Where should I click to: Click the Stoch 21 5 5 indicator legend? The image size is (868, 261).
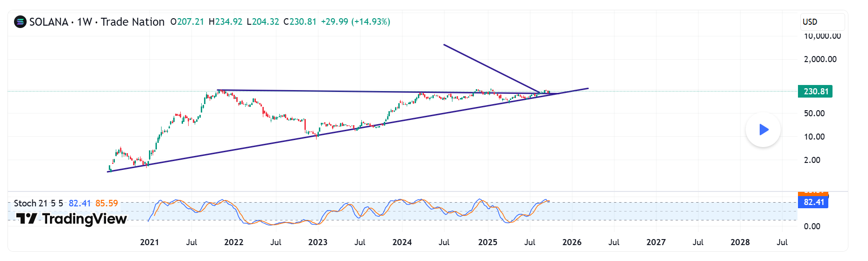(x=38, y=203)
